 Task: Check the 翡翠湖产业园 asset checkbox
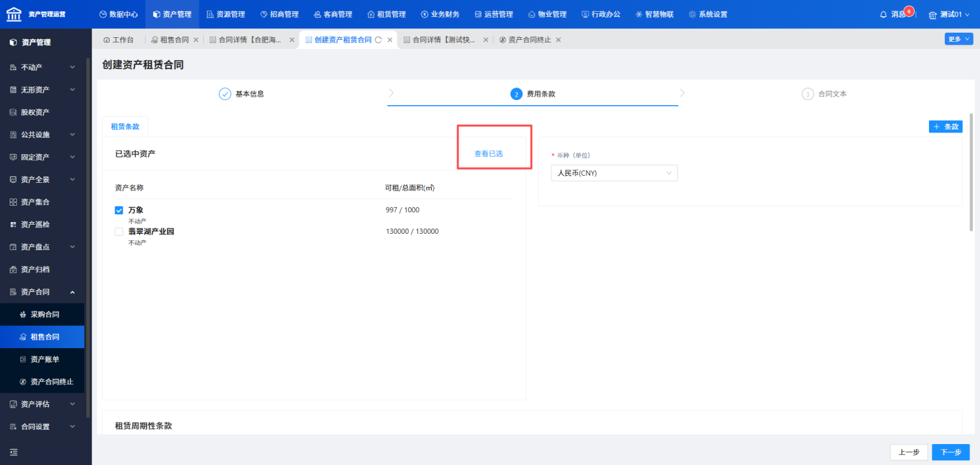tap(119, 231)
